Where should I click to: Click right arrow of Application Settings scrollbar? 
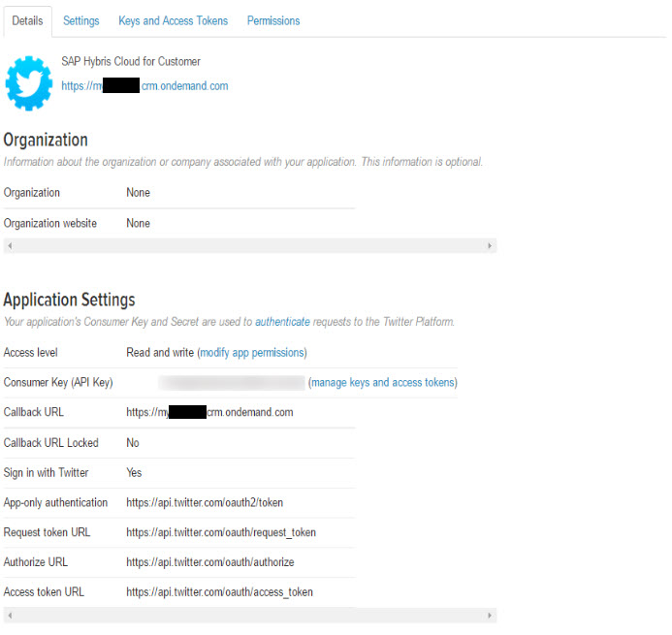(x=490, y=616)
